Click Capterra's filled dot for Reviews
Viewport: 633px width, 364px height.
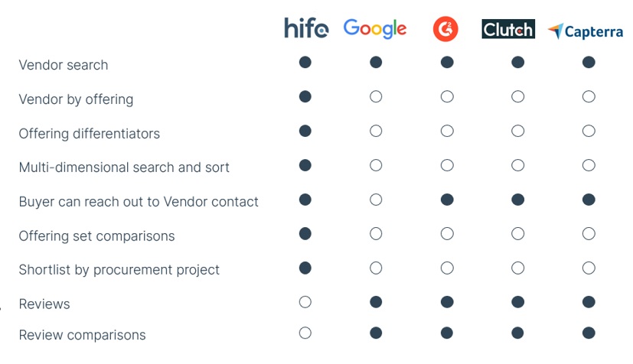click(x=589, y=302)
